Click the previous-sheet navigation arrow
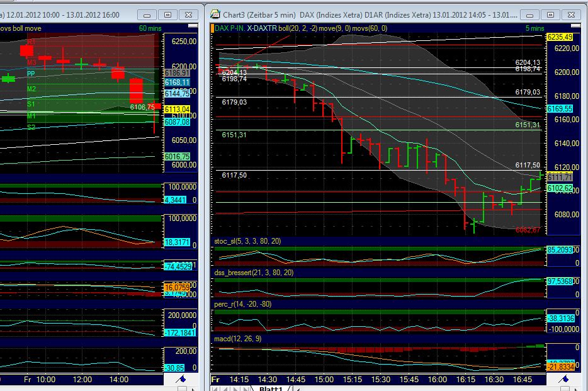The width and height of the screenshot is (588, 391). [226, 388]
